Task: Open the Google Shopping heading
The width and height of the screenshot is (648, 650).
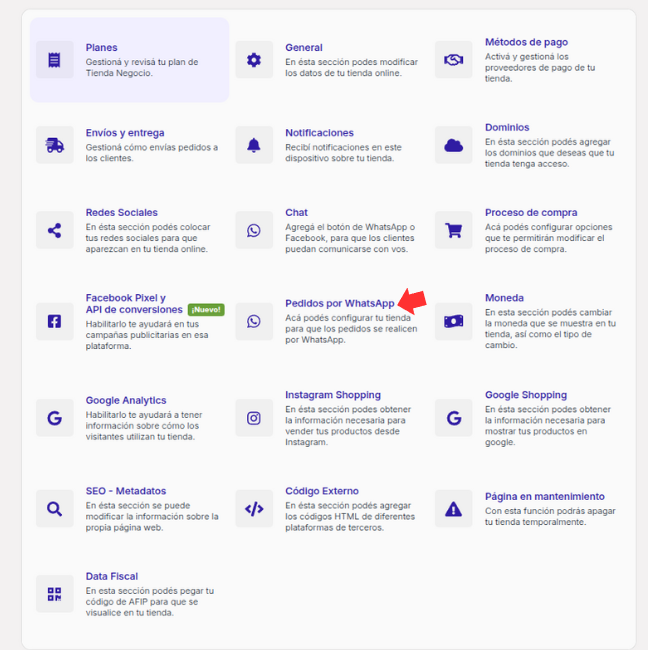Action: pyautogui.click(x=526, y=395)
